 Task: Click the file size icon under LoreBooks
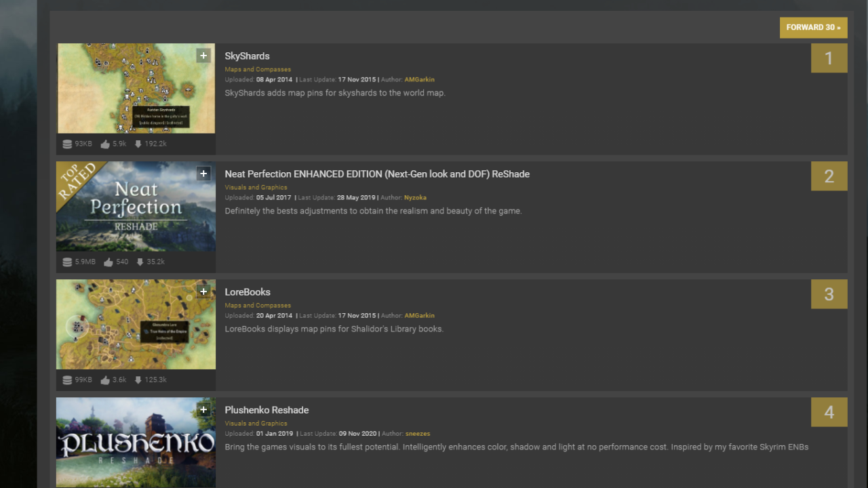(67, 380)
